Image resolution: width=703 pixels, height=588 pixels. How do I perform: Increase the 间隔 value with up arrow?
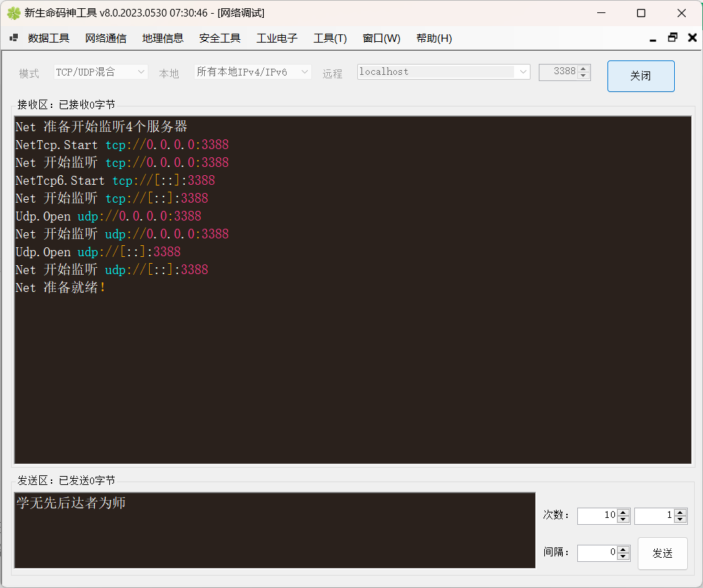pos(623,550)
